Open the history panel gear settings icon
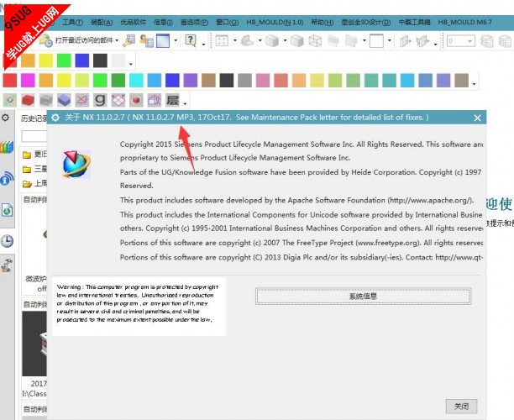The image size is (514, 420). coord(6,118)
